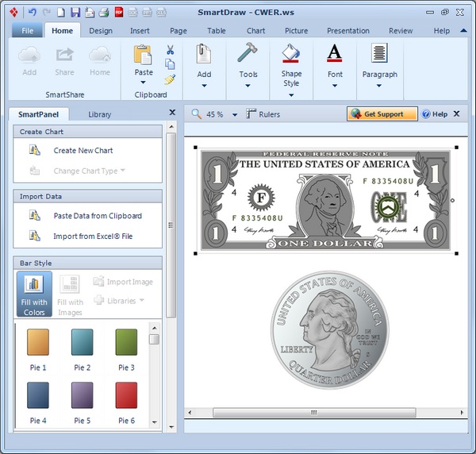The width and height of the screenshot is (476, 454).
Task: Switch to the Design ribbon tab
Action: 100,31
